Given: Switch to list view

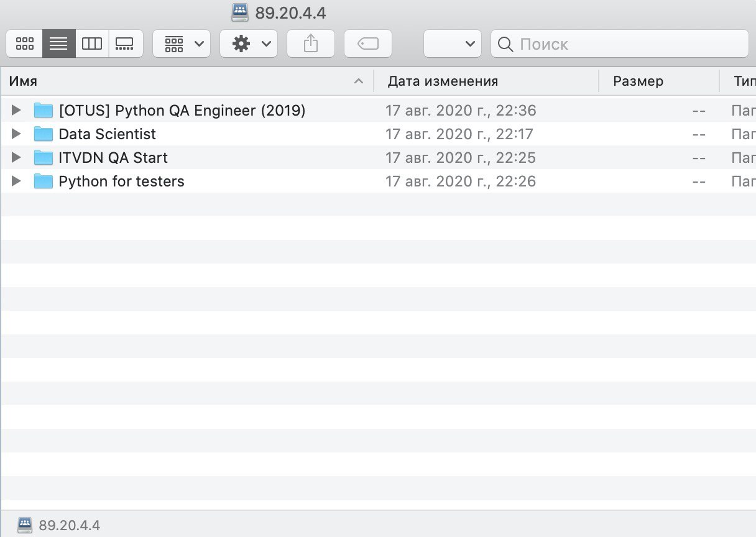Looking at the screenshot, I should (59, 44).
